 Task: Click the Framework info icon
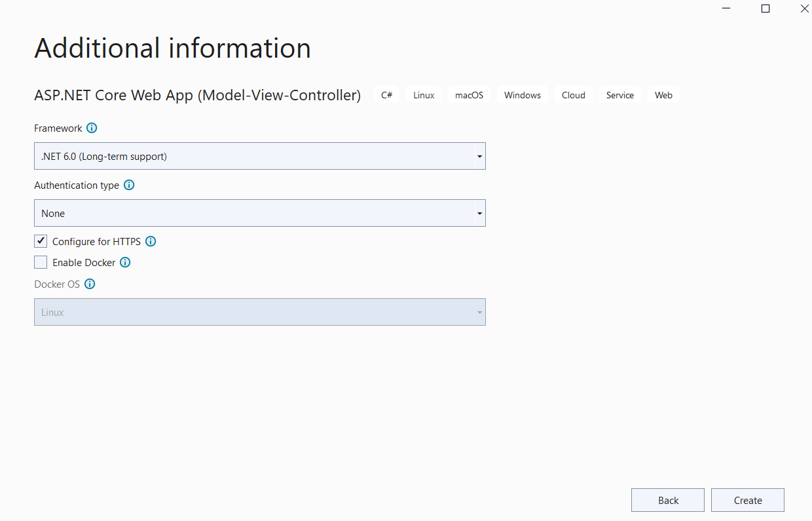[92, 128]
